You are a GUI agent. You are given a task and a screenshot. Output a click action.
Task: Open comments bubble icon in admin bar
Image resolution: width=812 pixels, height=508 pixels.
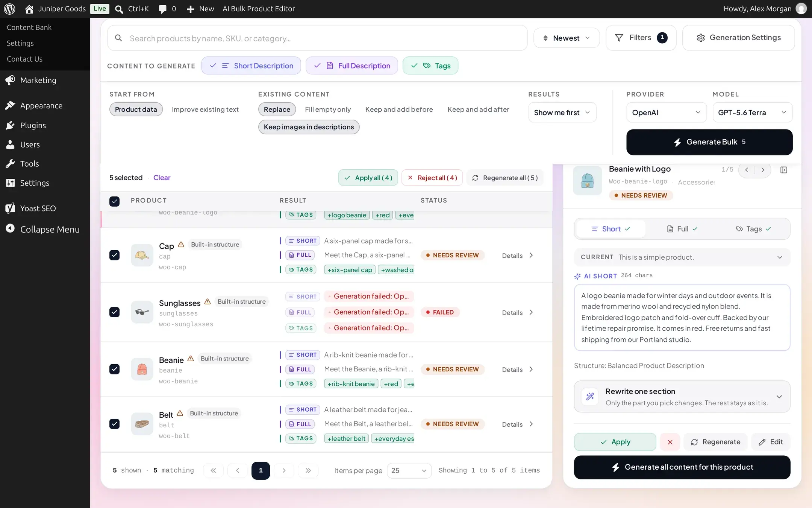[x=162, y=9]
